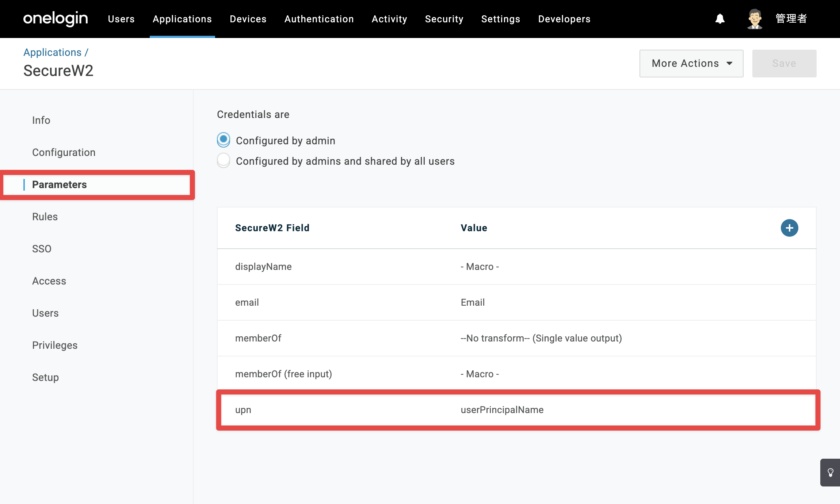840x504 pixels.
Task: Switch to the Info side tab
Action: [x=41, y=120]
